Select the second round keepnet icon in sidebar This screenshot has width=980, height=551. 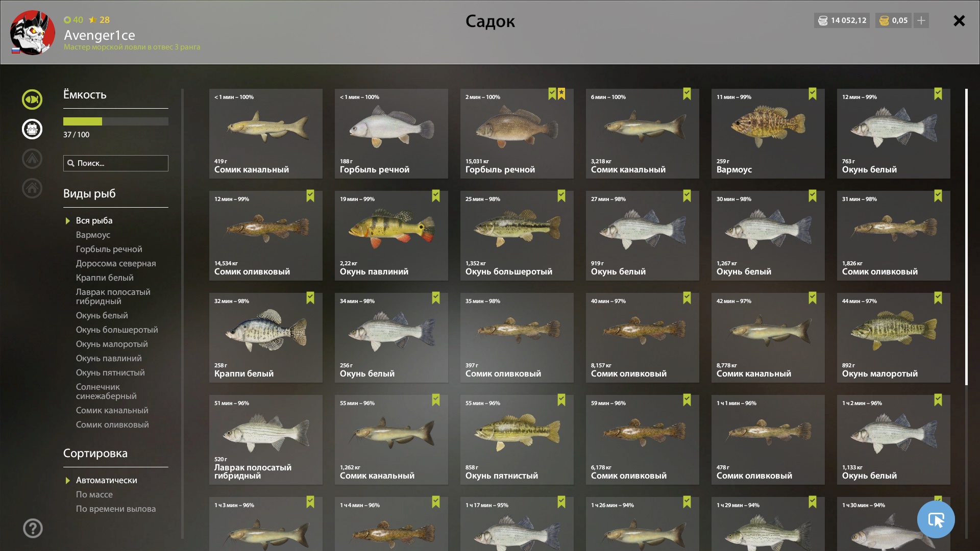tap(32, 129)
